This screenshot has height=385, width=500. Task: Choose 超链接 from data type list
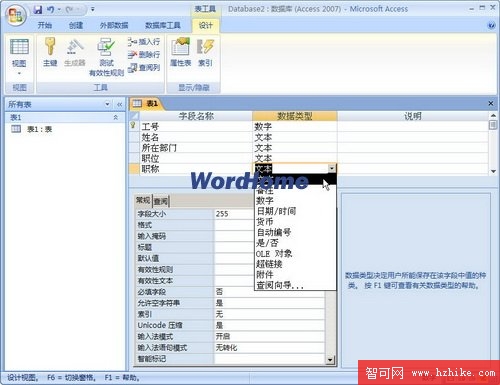[x=295, y=264]
